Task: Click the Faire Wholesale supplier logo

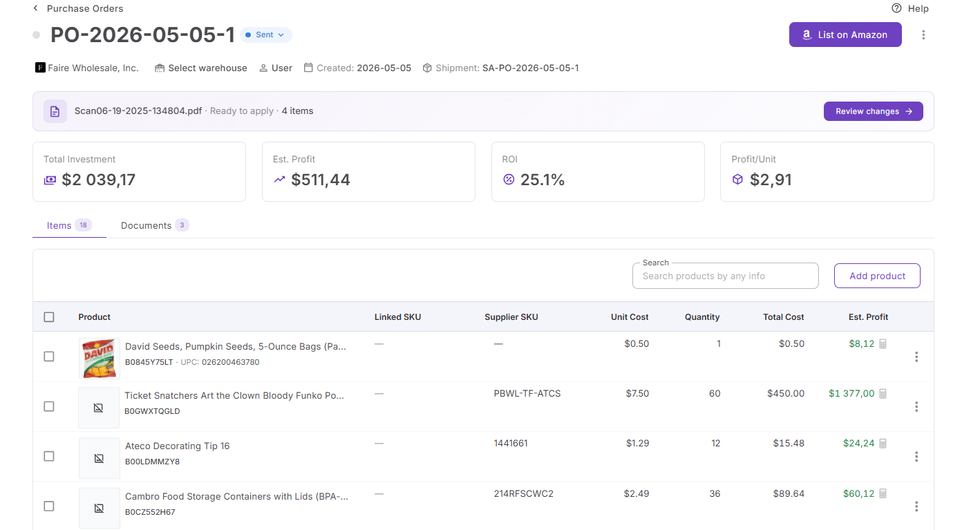Action: pos(40,68)
